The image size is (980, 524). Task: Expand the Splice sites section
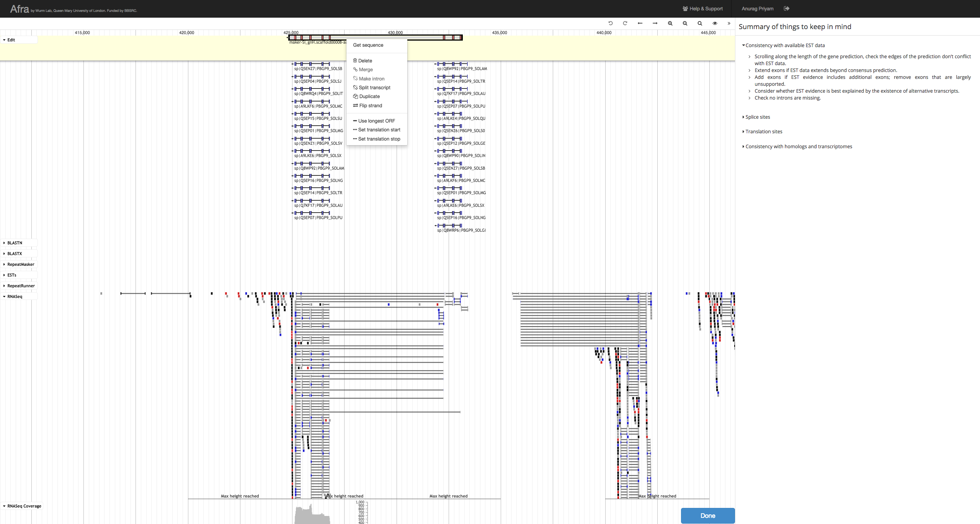(757, 117)
